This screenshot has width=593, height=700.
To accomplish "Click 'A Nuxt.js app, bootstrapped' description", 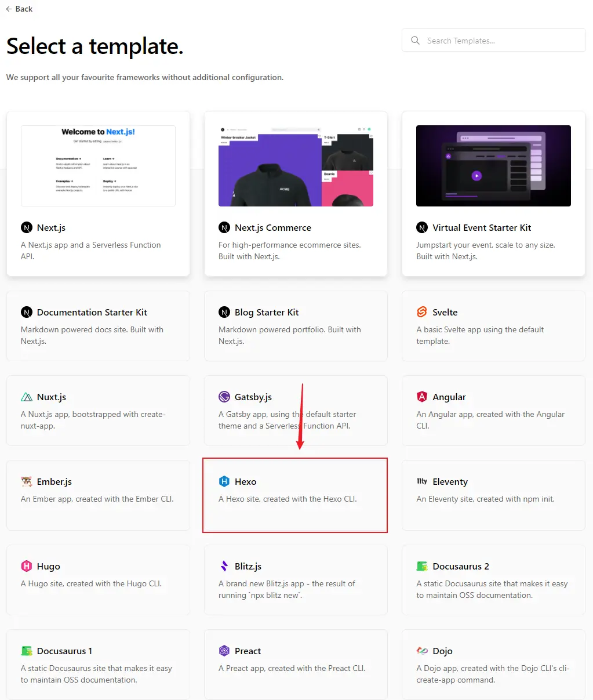I will pyautogui.click(x=93, y=420).
